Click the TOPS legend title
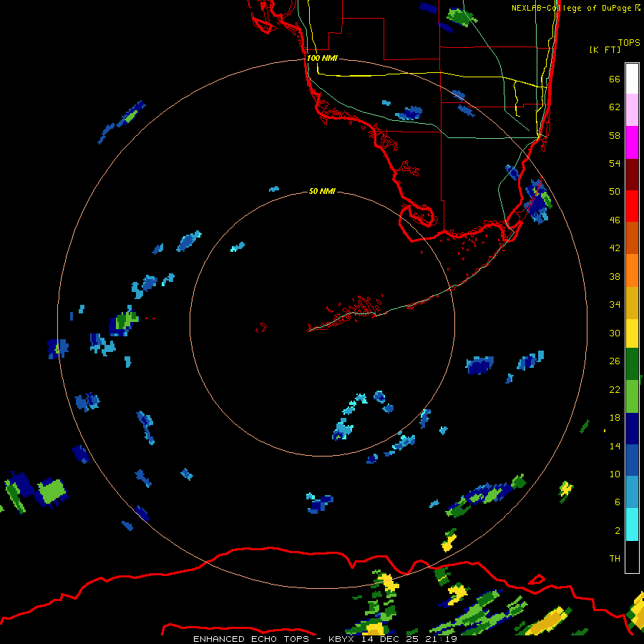The width and height of the screenshot is (644, 644). [x=629, y=42]
